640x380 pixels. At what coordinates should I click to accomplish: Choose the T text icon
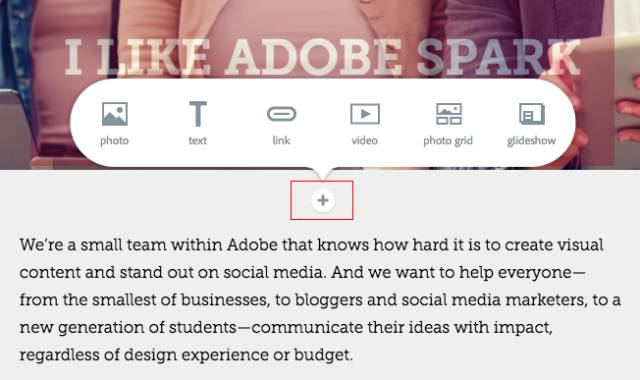click(198, 114)
